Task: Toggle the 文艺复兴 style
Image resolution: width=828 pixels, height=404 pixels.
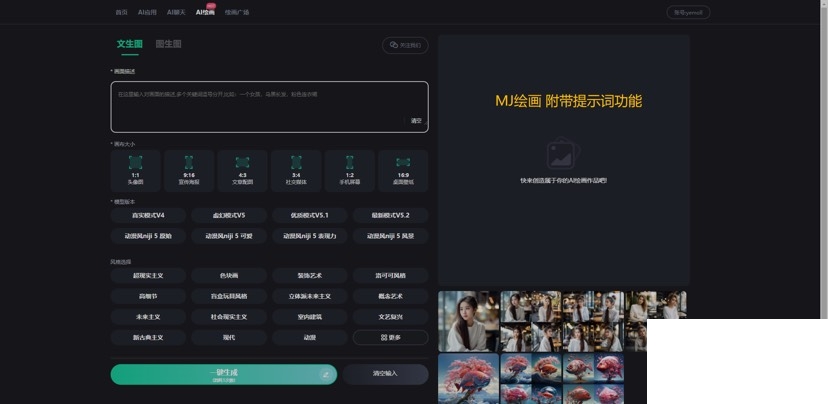Action: click(391, 317)
